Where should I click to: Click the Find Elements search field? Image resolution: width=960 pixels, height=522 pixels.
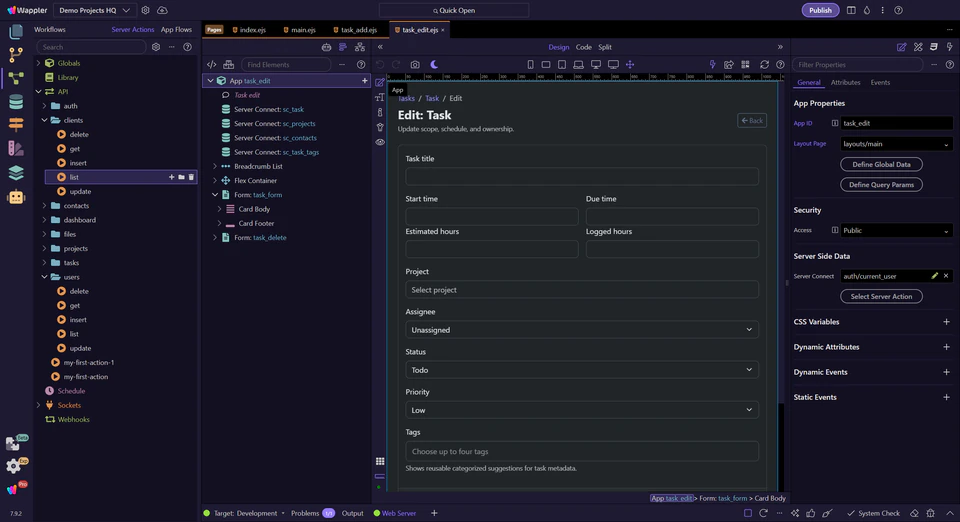tap(286, 64)
